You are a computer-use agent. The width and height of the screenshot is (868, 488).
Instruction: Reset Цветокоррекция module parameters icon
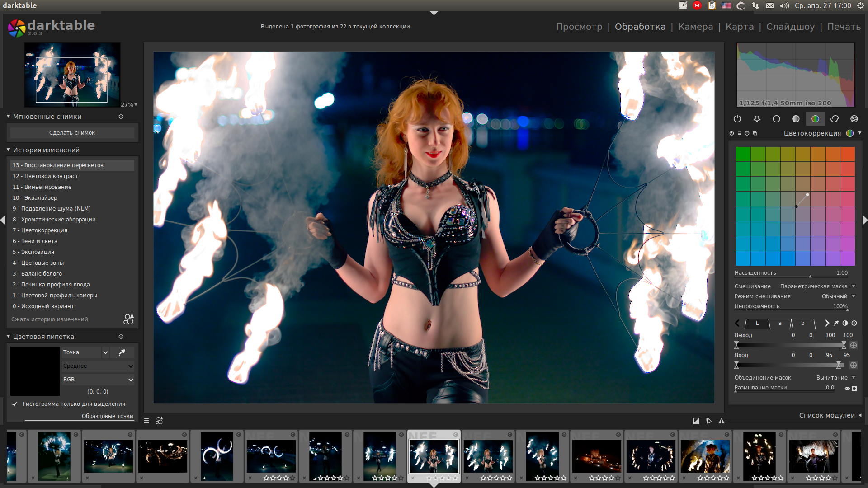(x=747, y=133)
